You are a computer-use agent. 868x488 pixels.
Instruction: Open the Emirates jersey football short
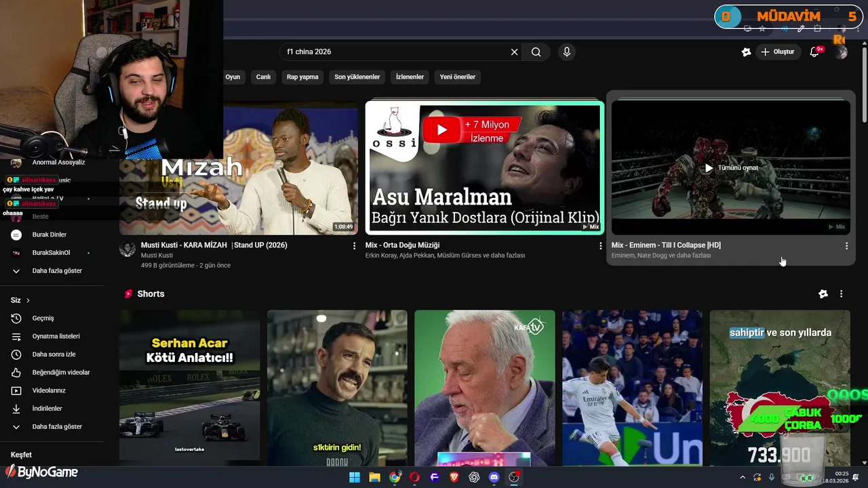[x=632, y=388]
